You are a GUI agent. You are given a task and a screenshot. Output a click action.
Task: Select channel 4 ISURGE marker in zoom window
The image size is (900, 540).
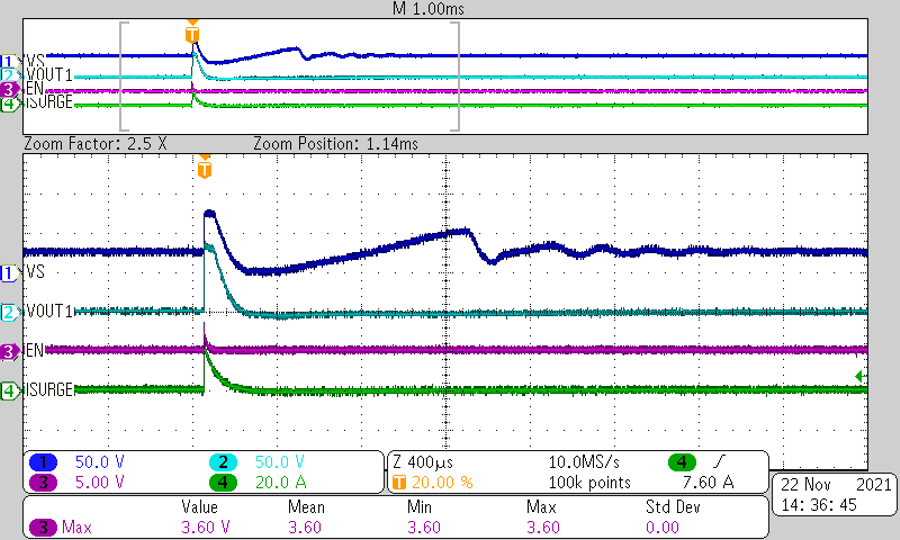pyautogui.click(x=10, y=391)
